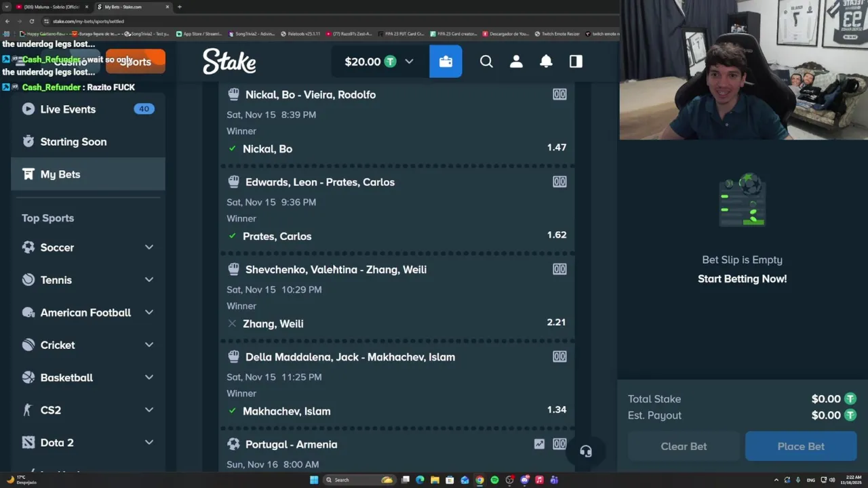Expand the Basketball sports section

tap(149, 378)
